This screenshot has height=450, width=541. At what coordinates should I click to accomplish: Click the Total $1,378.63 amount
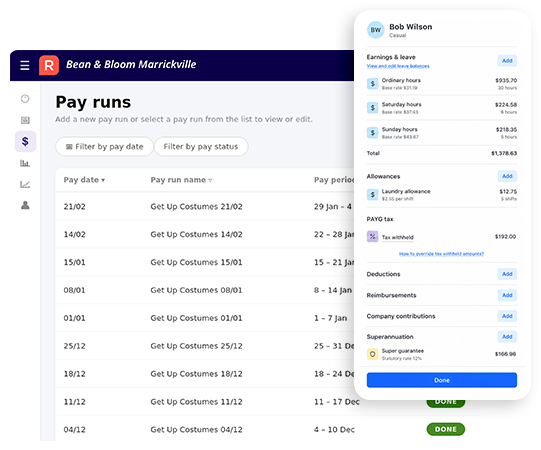click(504, 153)
